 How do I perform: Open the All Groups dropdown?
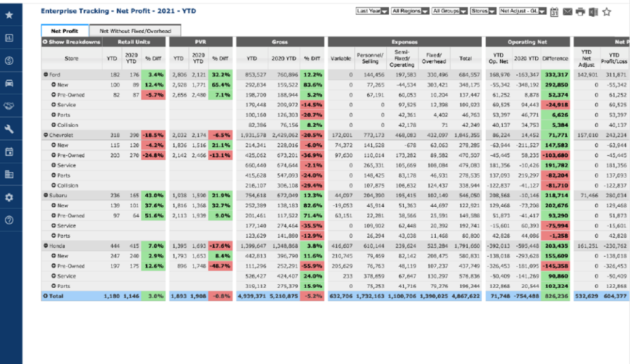tap(449, 11)
